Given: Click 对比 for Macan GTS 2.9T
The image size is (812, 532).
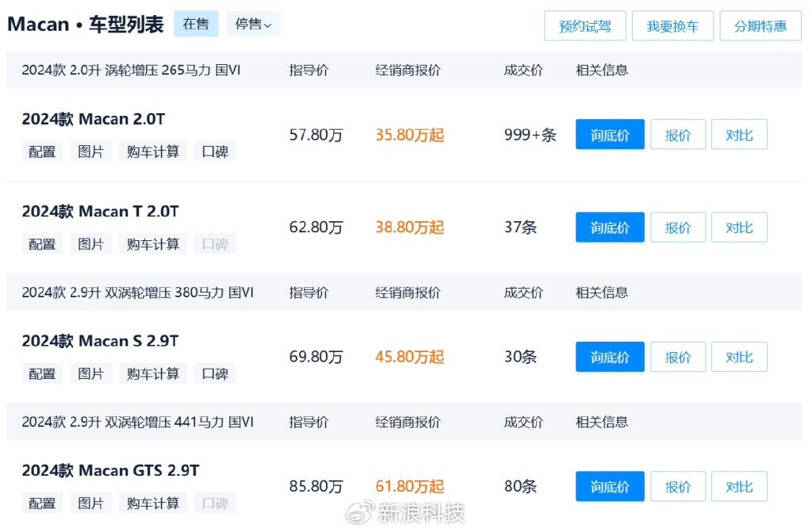Looking at the screenshot, I should [739, 487].
